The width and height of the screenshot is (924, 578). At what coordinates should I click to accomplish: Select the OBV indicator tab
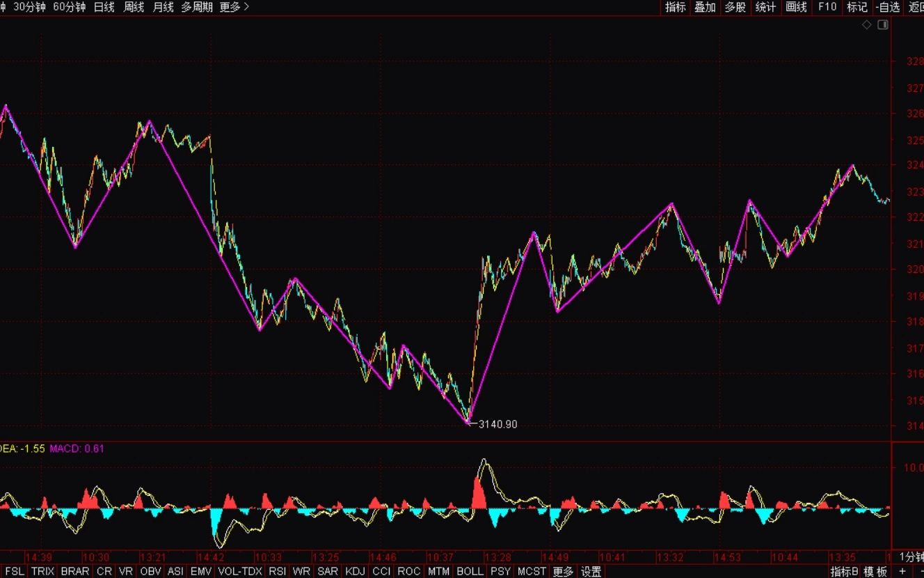(x=150, y=572)
